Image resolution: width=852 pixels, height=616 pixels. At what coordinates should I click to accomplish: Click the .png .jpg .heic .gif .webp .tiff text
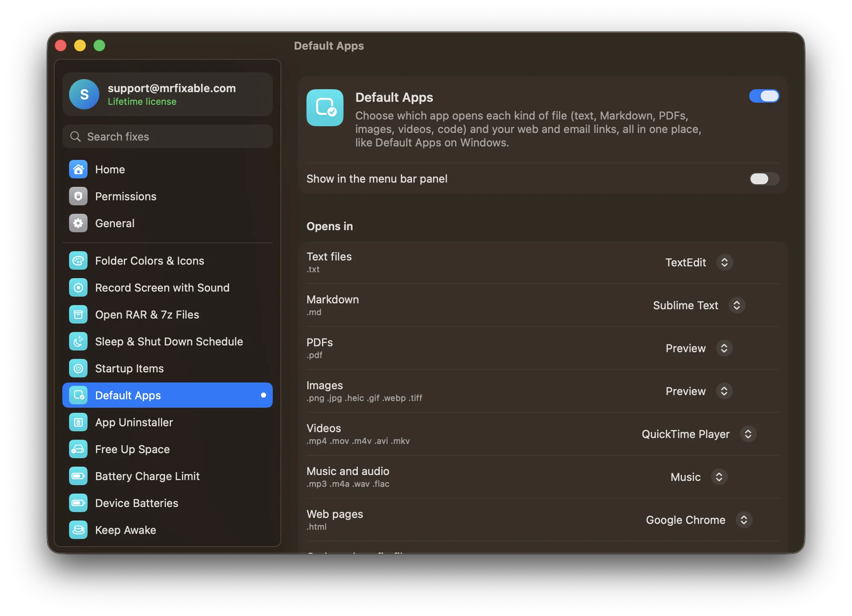point(364,398)
